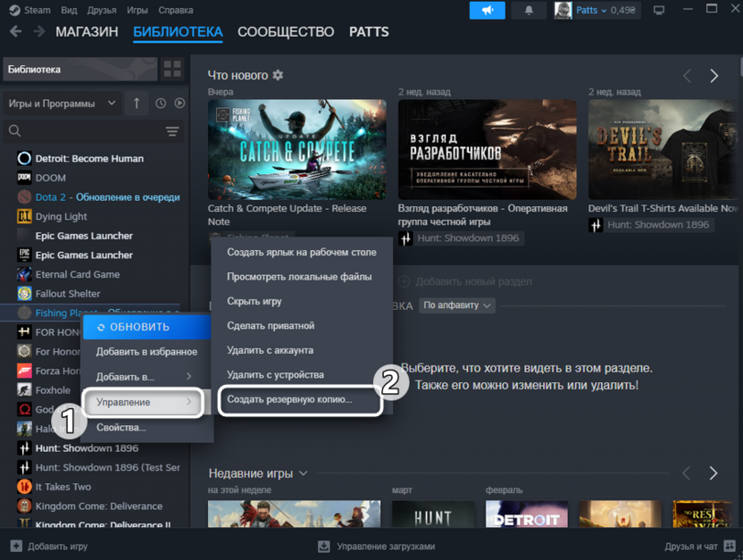Click the back navigation arrow
743x560 pixels.
16,32
